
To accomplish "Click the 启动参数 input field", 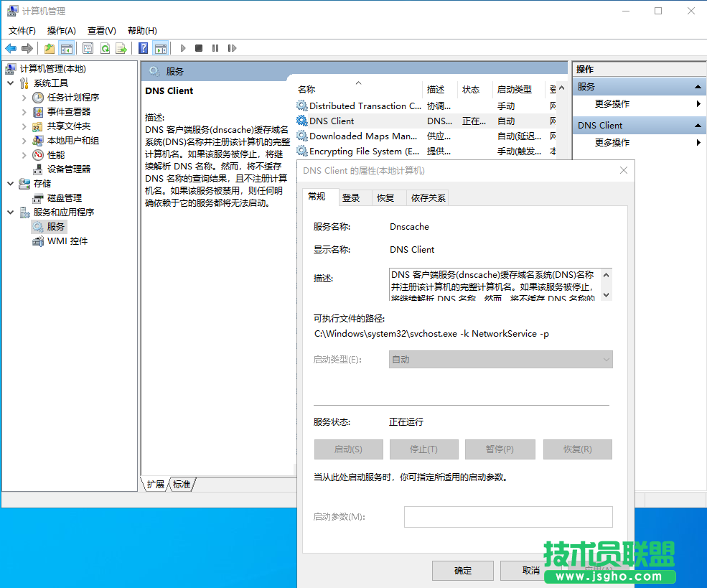I will point(508,517).
